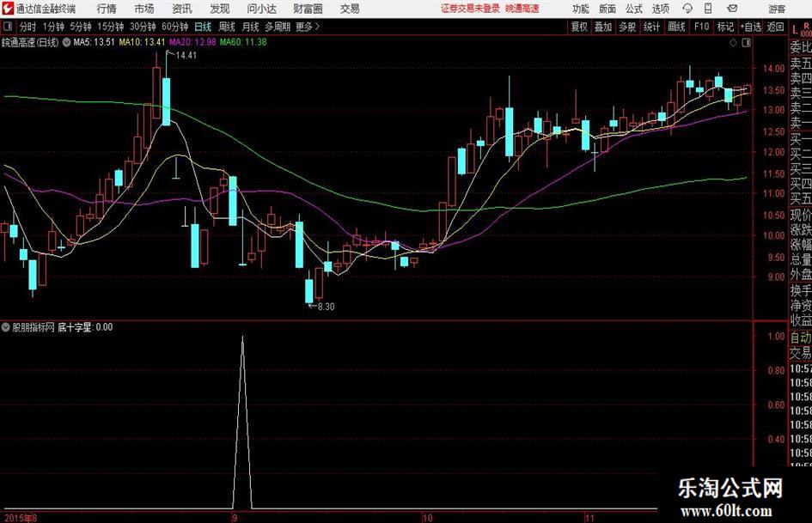Open the 功能 menu

581,9
